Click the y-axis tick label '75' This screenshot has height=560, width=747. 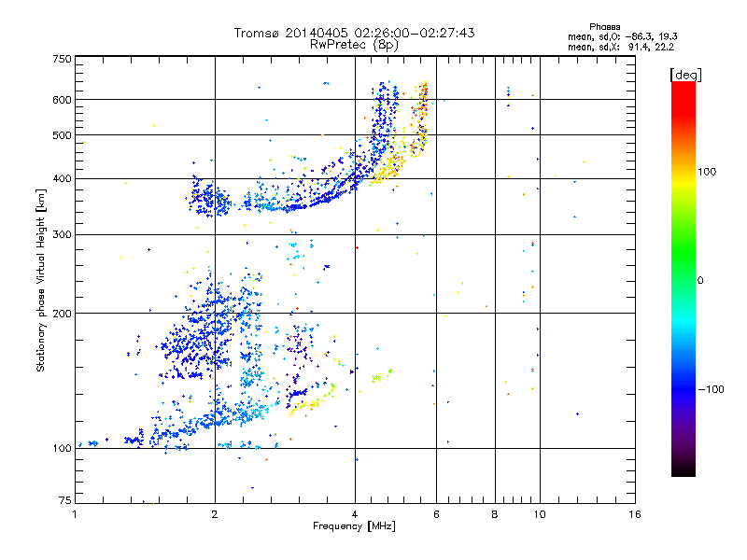65,500
